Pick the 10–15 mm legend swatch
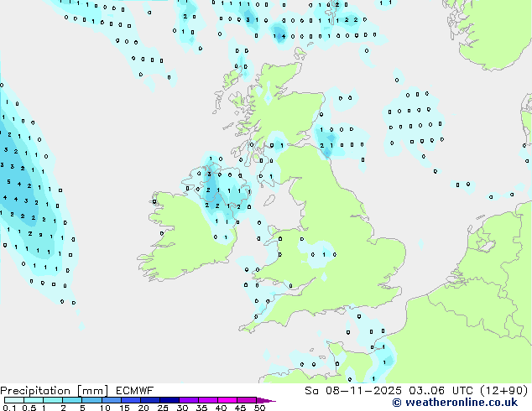The height and width of the screenshot is (411, 532). point(112,400)
